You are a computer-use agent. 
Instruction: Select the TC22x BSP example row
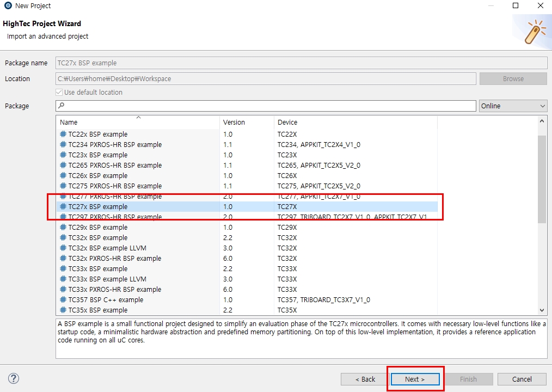(247, 134)
